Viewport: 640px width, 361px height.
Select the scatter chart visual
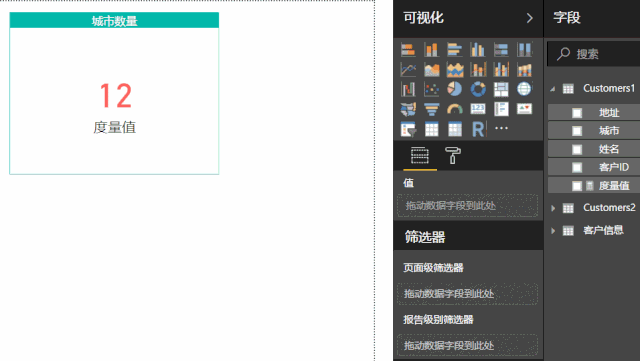431,89
